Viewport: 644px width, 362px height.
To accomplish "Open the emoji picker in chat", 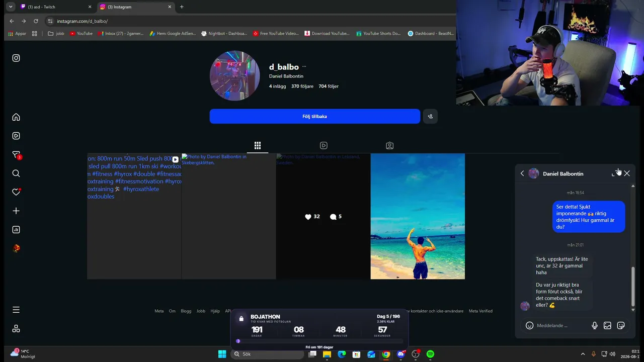I will point(529,325).
